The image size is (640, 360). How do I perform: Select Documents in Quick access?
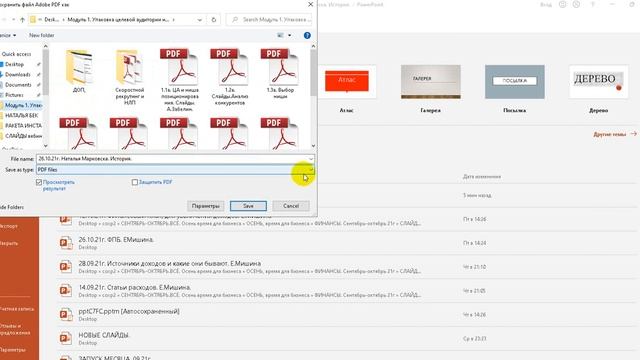[18, 85]
